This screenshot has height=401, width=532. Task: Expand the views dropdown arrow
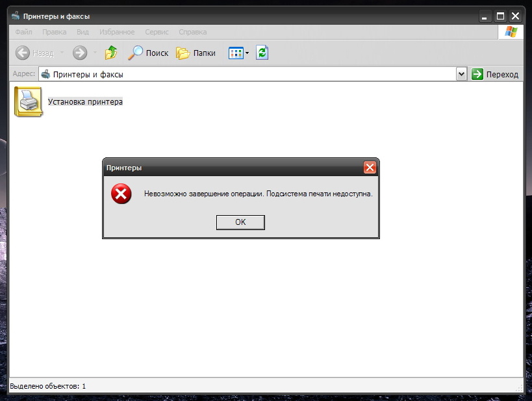247,53
